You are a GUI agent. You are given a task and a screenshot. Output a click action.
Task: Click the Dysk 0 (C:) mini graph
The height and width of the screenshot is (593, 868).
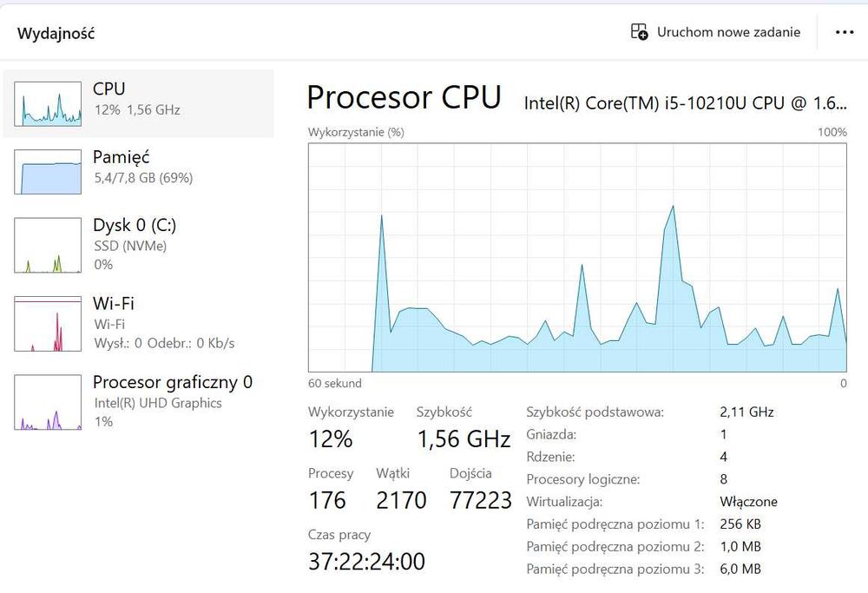49,245
